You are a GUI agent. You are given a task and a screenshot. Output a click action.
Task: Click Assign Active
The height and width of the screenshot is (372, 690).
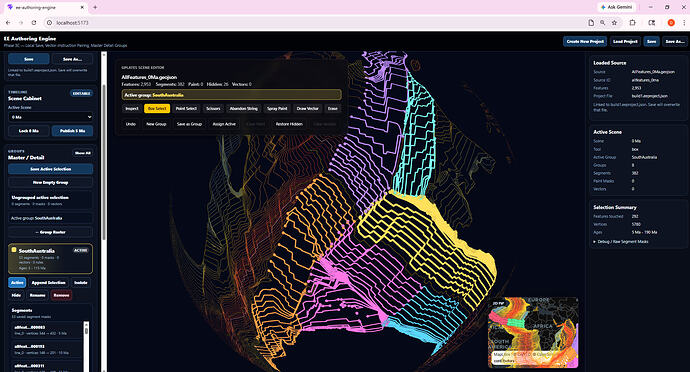click(224, 124)
